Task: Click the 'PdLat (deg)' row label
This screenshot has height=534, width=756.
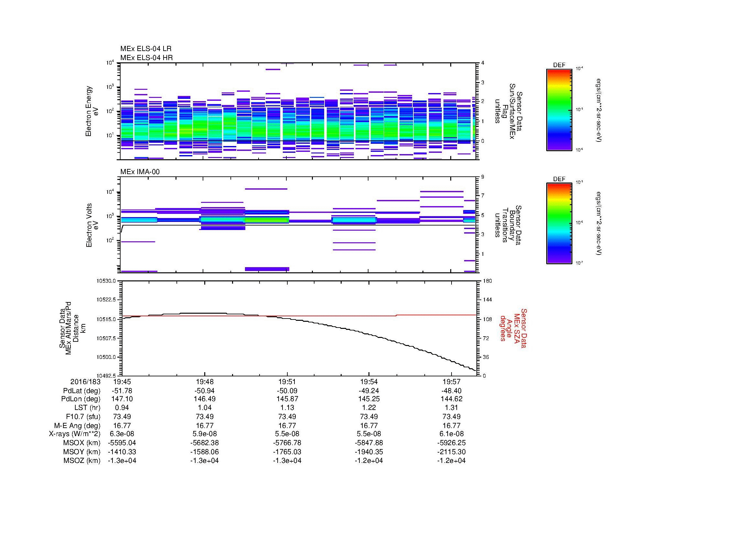Action: coord(82,391)
